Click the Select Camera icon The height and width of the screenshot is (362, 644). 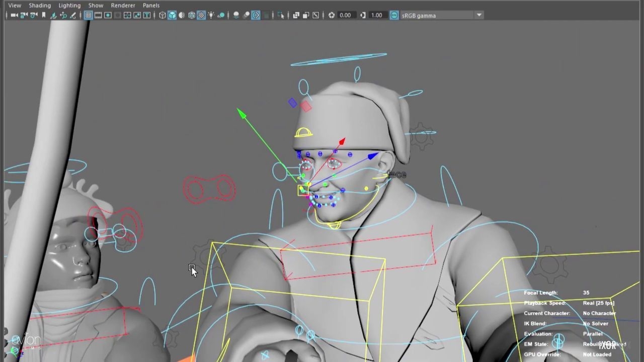click(x=14, y=15)
